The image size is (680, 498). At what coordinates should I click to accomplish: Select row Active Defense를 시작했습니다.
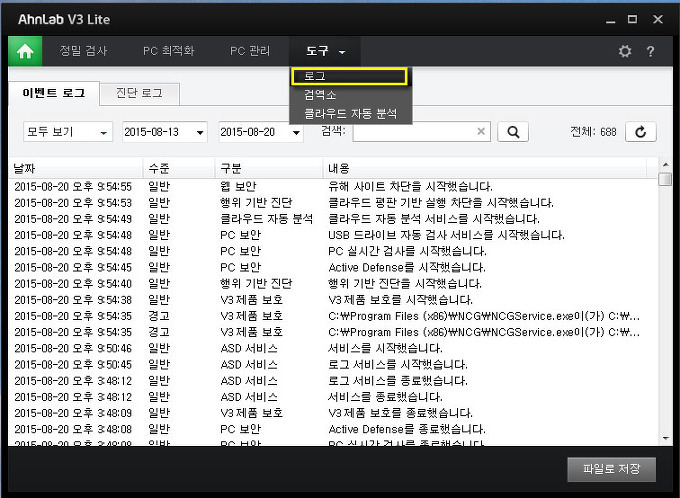coord(333,267)
